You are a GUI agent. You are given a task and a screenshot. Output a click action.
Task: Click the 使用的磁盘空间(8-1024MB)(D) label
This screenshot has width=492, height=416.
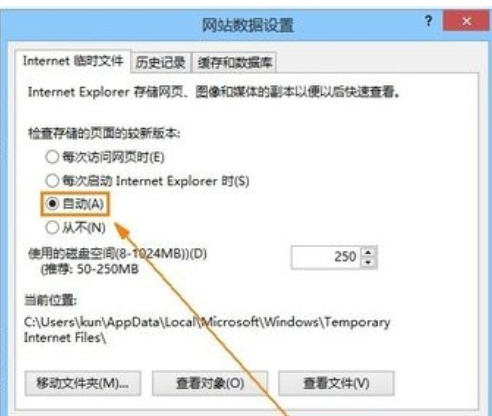117,254
